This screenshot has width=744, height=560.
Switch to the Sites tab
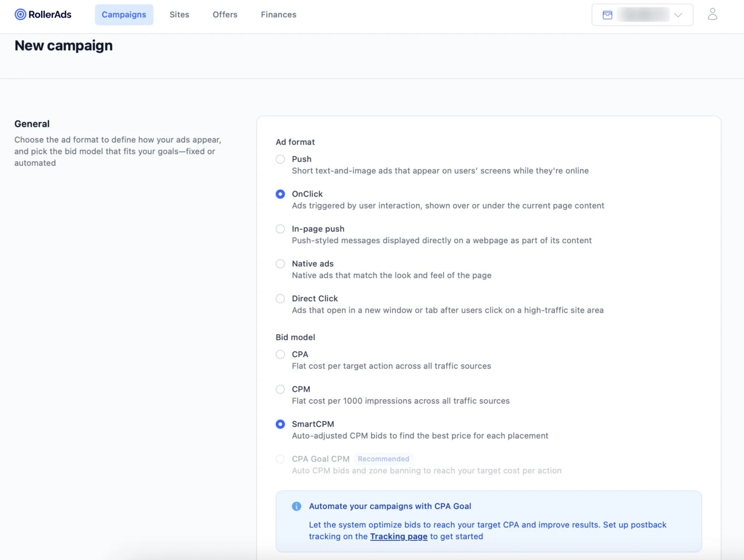pos(179,15)
